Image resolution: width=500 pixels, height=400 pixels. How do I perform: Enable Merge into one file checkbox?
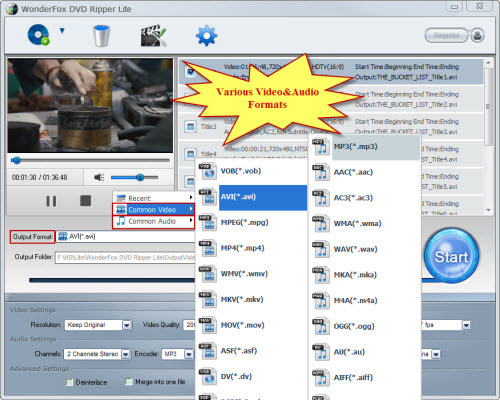point(128,382)
